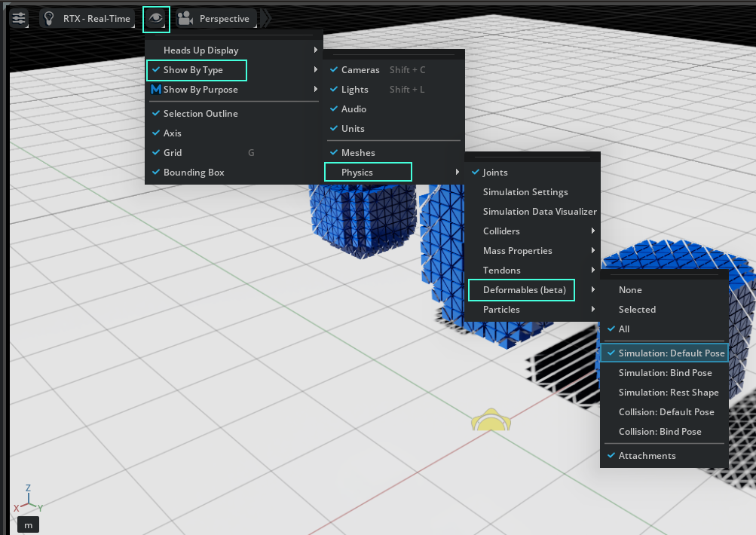Click the meters unit badge at bottom left
This screenshot has width=756, height=535.
(27, 524)
